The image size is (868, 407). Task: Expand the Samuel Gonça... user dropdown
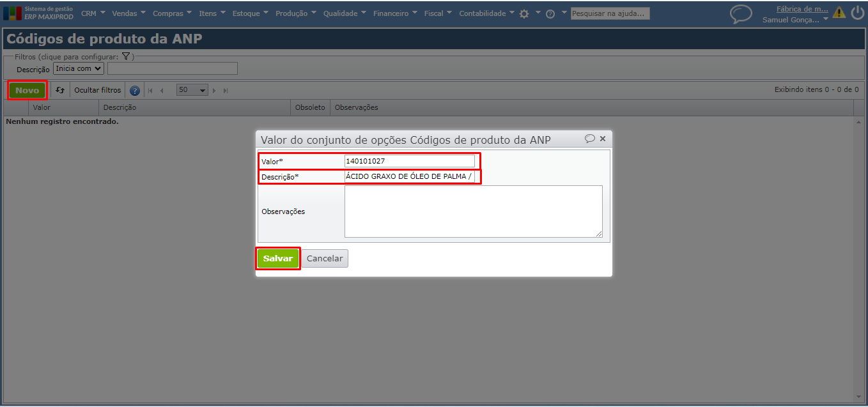point(826,20)
